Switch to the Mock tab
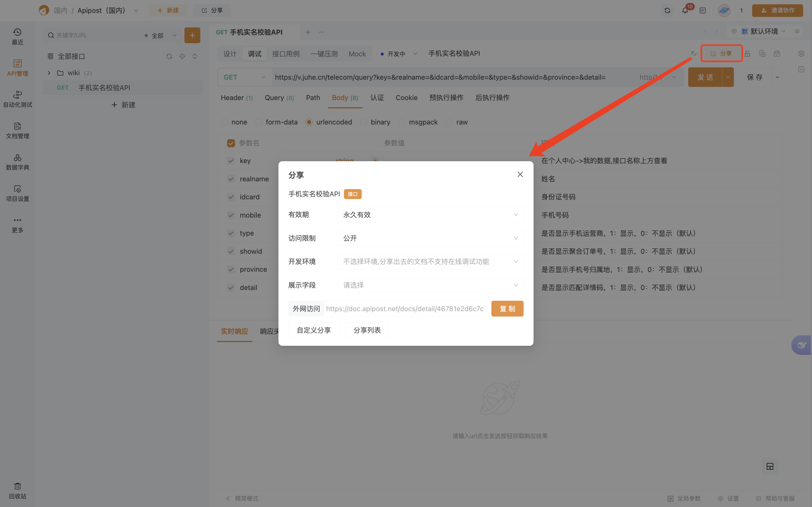Viewport: 812px width, 507px height. click(x=357, y=54)
